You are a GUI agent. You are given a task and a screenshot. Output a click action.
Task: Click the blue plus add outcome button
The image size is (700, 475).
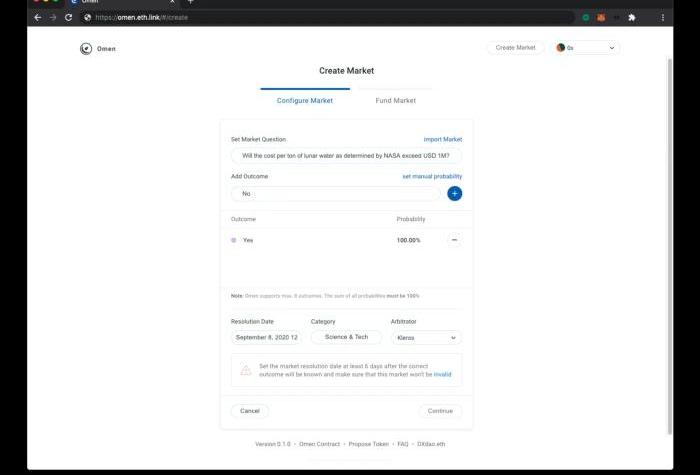[454, 193]
